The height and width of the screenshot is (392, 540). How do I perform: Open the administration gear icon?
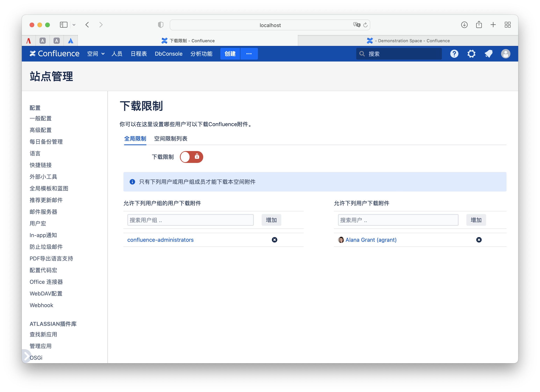coord(471,54)
